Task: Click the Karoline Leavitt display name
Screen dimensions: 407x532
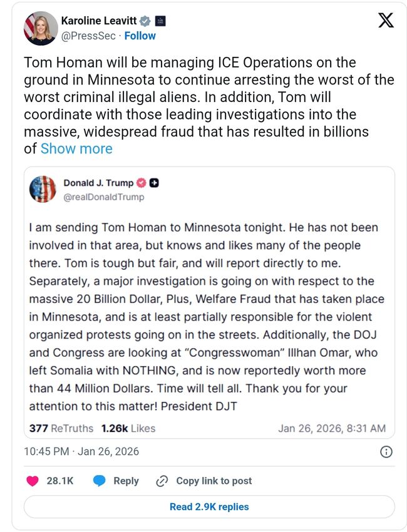Action: pos(99,21)
